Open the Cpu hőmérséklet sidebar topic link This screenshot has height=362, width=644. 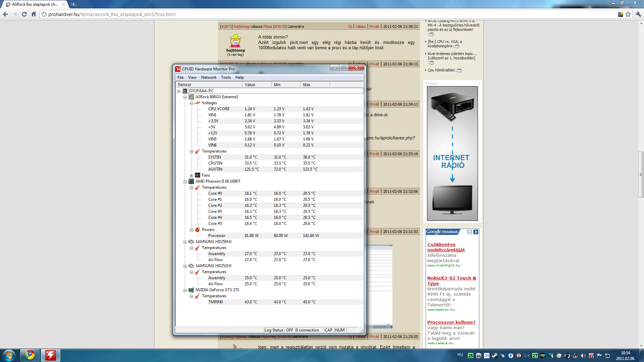point(441,70)
